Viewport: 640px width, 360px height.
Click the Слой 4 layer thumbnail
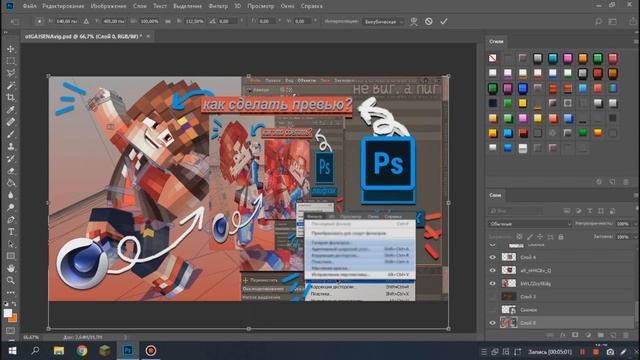click(509, 257)
